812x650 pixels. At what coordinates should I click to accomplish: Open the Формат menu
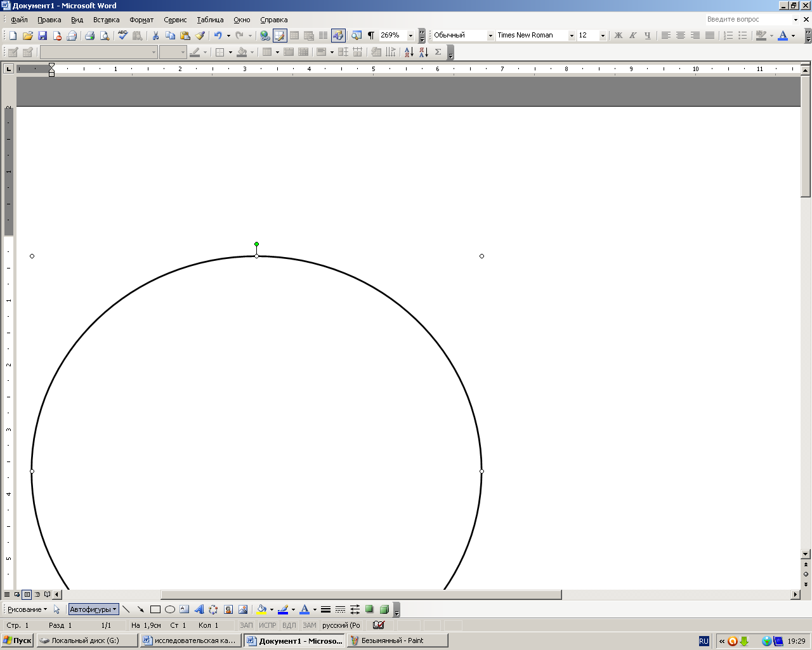[x=141, y=20]
